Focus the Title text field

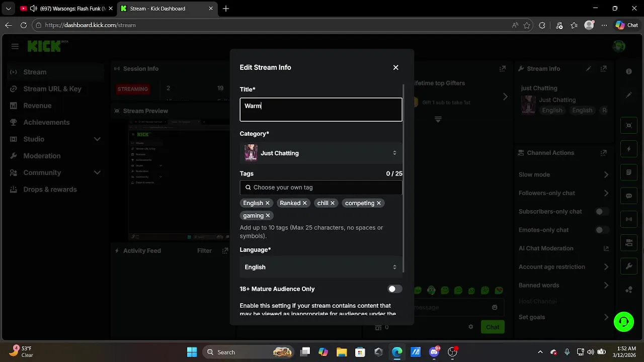click(321, 110)
